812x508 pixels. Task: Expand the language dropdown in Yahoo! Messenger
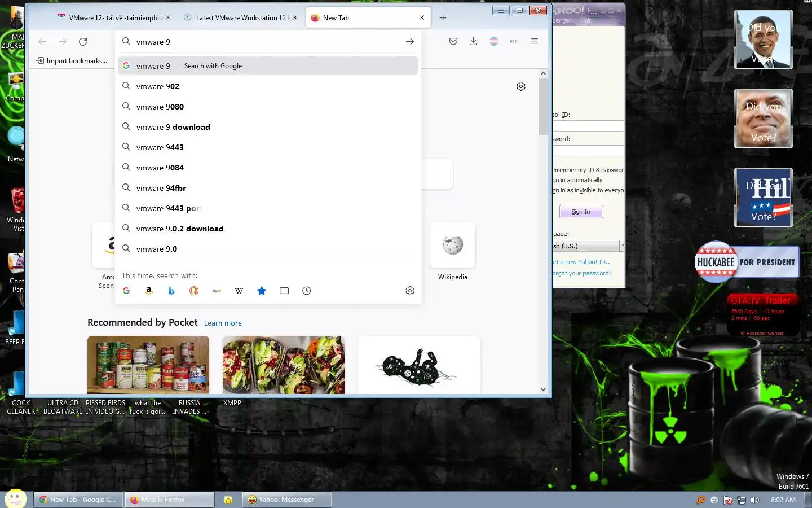pos(622,246)
